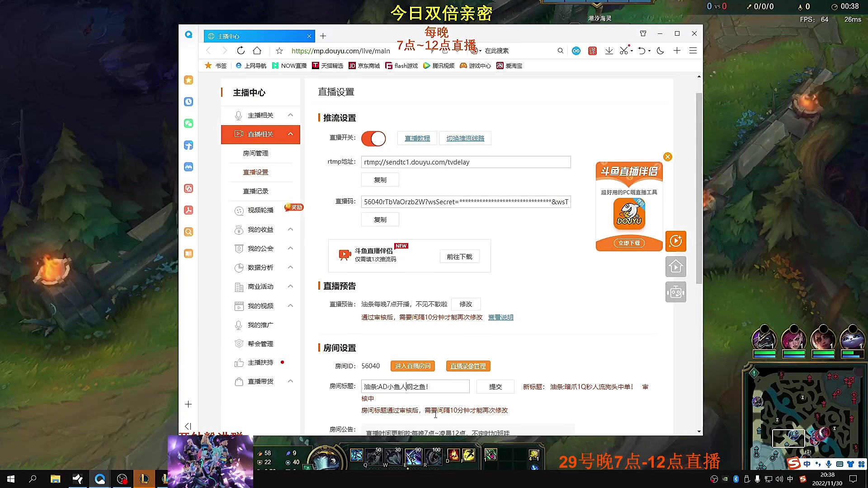Go to browser home page icon

click(x=257, y=51)
